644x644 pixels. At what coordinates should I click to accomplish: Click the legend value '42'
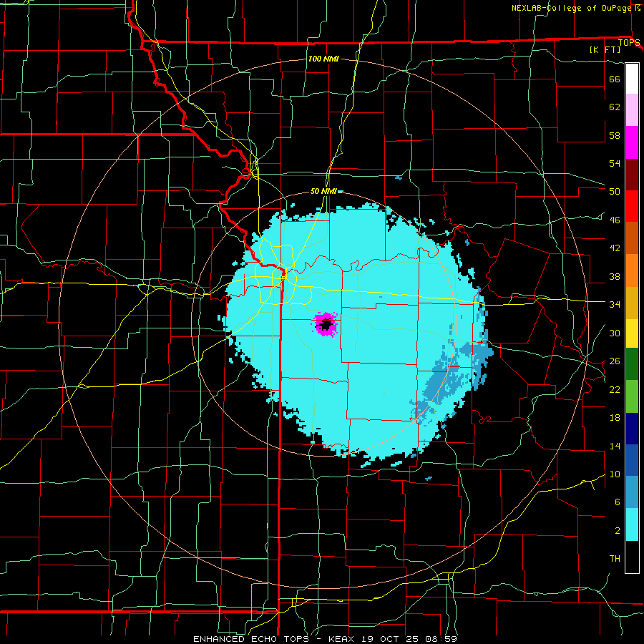click(x=615, y=248)
